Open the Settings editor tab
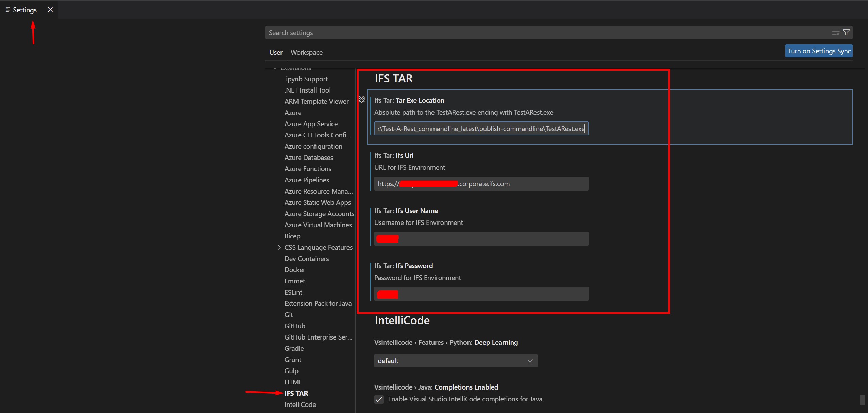Screen dimensions: 868x413 pyautogui.click(x=24, y=10)
